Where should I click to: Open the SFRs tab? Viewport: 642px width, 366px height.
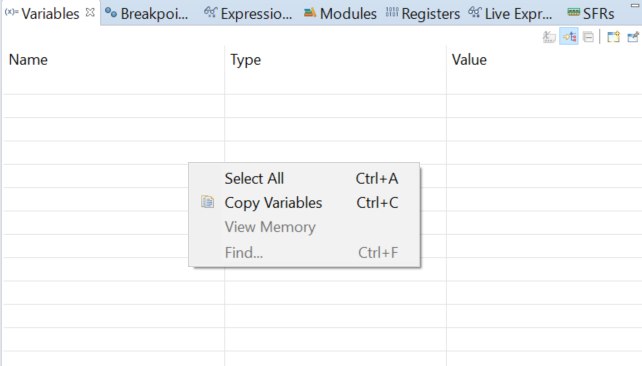(x=591, y=14)
